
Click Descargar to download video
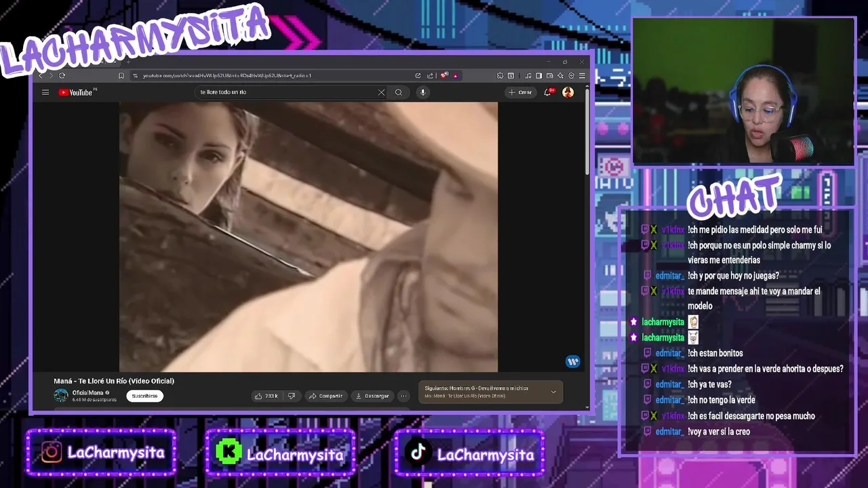(372, 396)
